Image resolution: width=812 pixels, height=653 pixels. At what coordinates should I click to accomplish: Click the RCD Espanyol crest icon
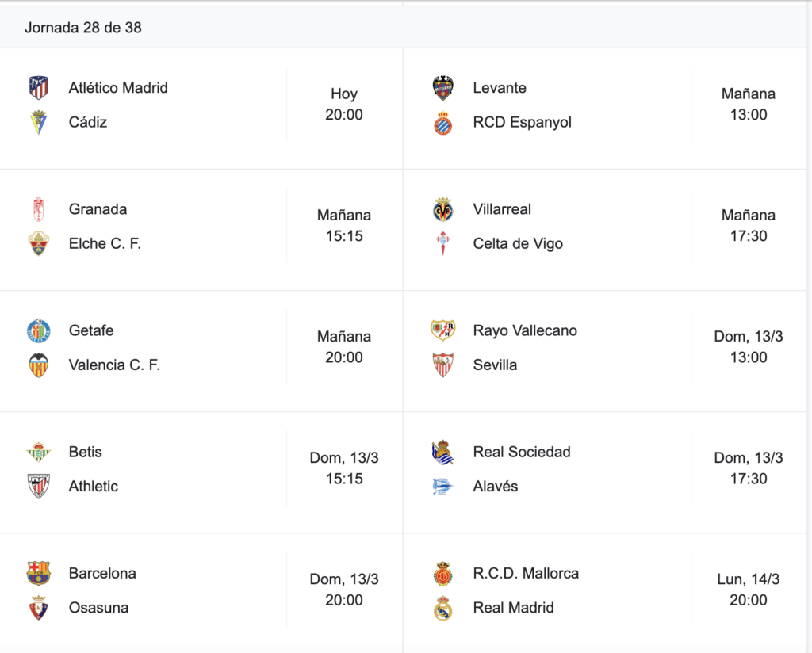point(442,123)
